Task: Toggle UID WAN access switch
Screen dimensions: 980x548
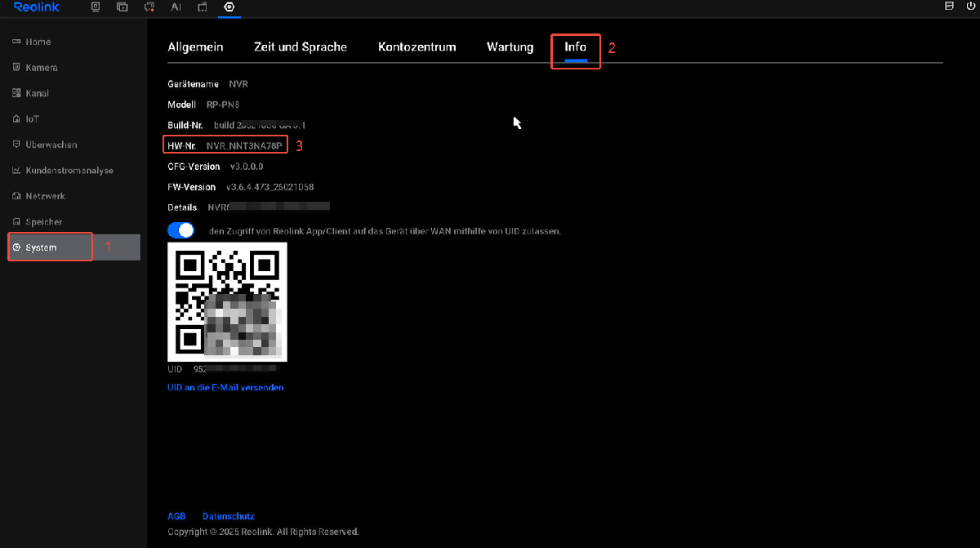Action: 181,230
